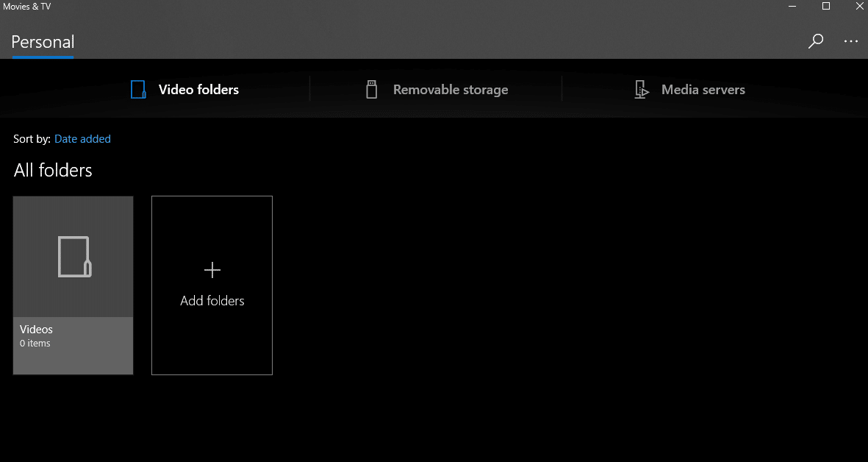Viewport: 868px width, 462px height.
Task: Click the "0 items" text
Action: (x=35, y=344)
